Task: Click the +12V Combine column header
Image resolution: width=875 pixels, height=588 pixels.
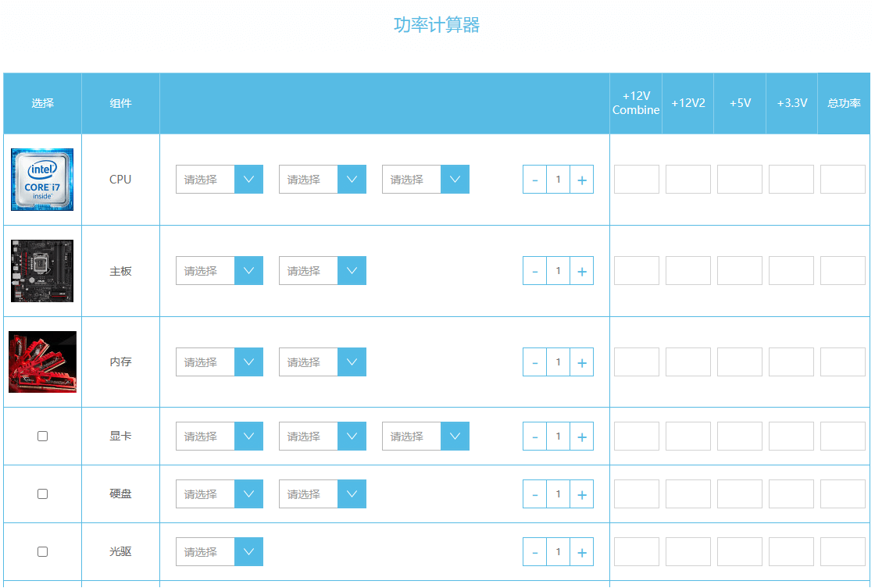Action: pyautogui.click(x=636, y=103)
